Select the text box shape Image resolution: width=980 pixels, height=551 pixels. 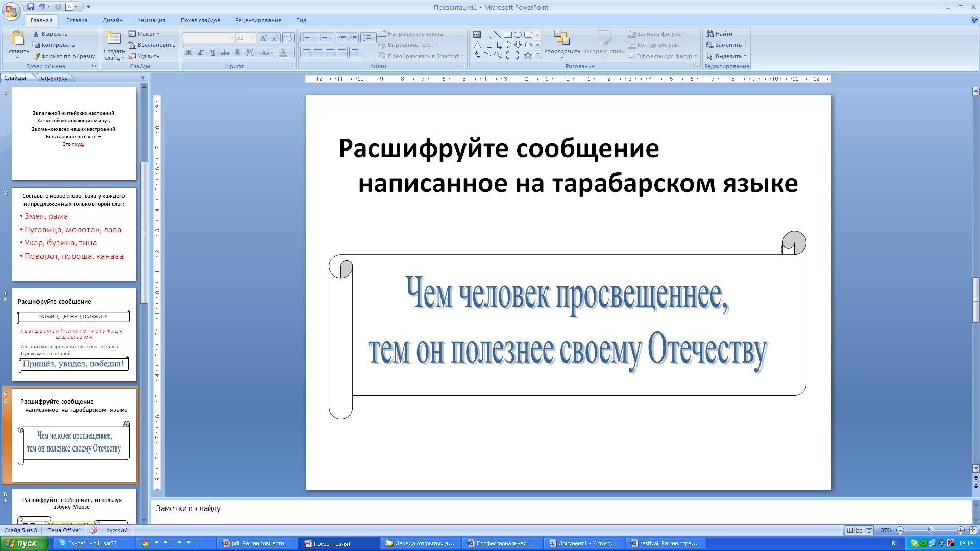pyautogui.click(x=477, y=35)
